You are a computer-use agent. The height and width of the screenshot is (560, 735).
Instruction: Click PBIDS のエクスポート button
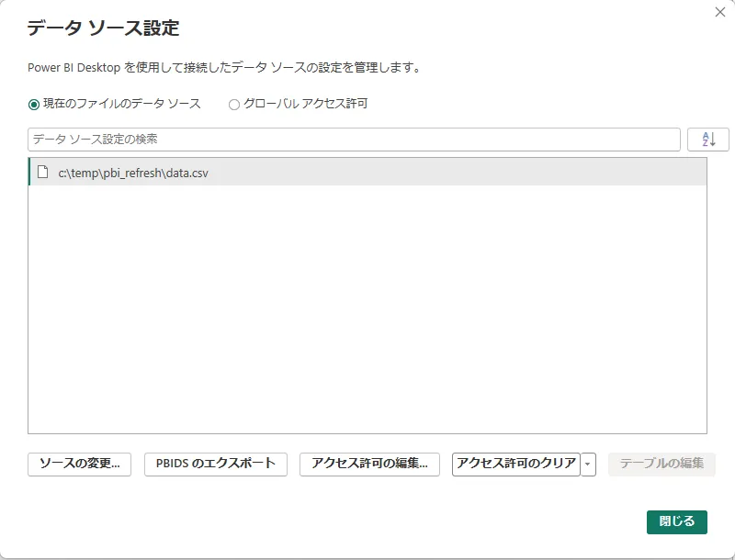click(216, 465)
